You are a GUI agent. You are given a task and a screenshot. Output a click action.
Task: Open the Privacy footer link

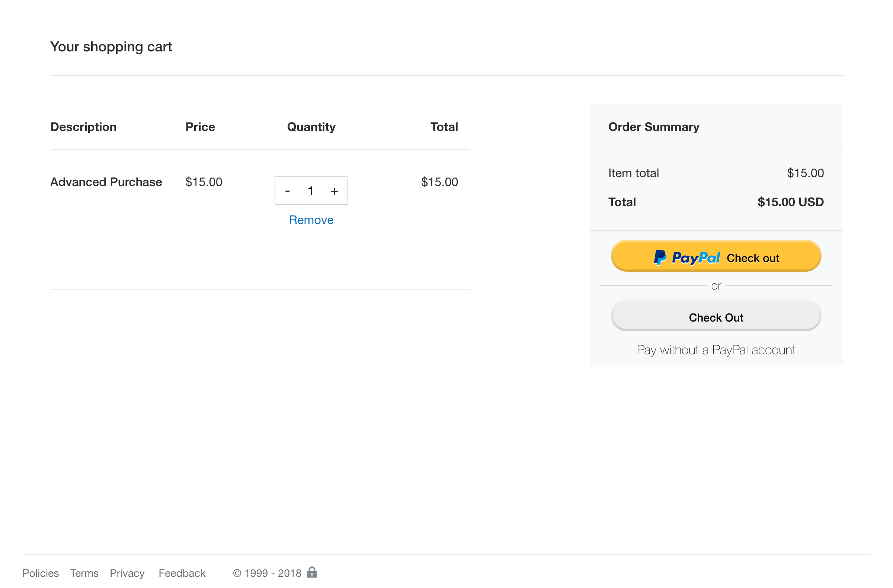(x=127, y=573)
